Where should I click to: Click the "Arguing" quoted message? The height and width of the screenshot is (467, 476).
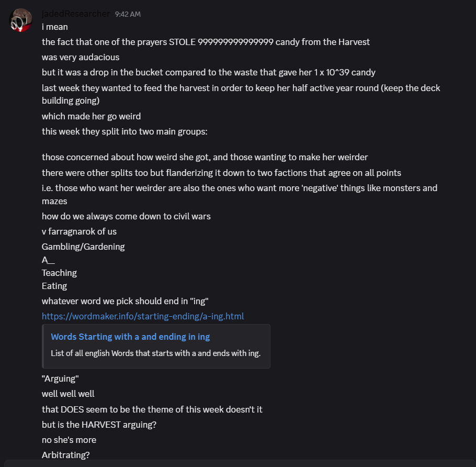pos(60,379)
